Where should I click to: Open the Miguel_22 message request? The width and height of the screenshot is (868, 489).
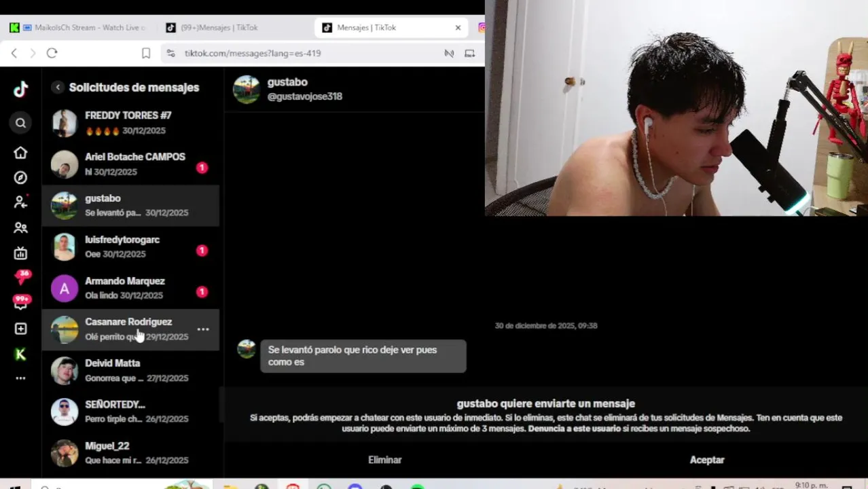click(x=130, y=453)
